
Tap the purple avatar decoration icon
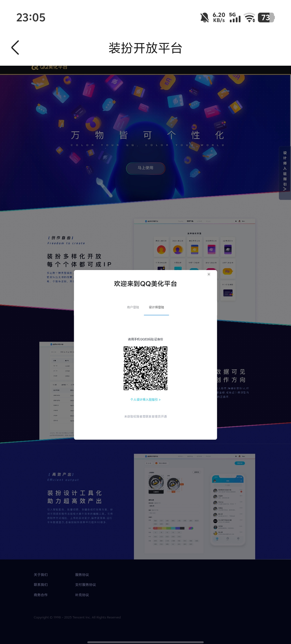click(178, 250)
